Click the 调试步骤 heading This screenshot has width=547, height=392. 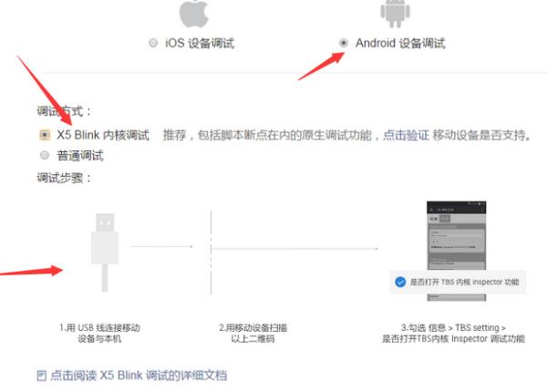tap(64, 178)
